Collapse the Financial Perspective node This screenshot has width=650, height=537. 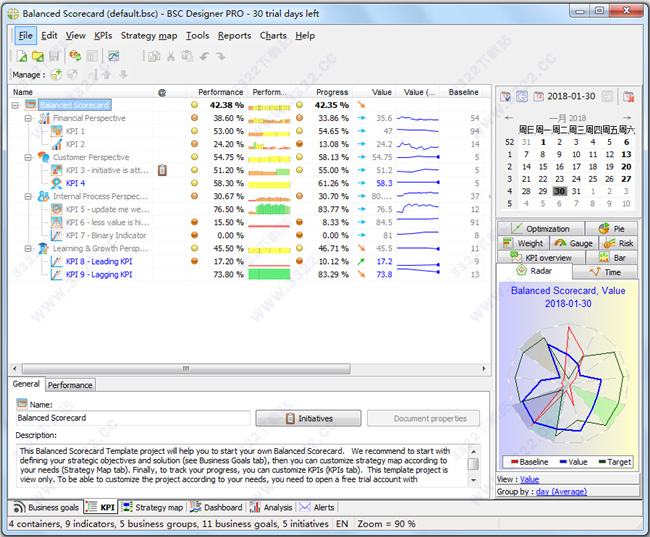click(28, 118)
